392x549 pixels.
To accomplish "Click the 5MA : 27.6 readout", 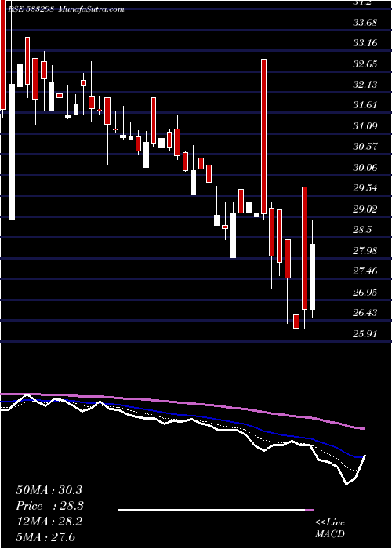I will pyautogui.click(x=46, y=537).
